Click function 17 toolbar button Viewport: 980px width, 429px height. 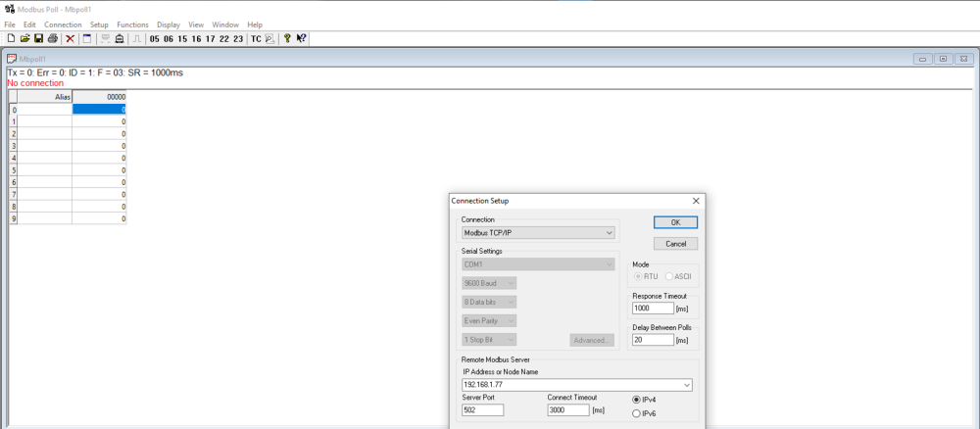click(x=210, y=39)
